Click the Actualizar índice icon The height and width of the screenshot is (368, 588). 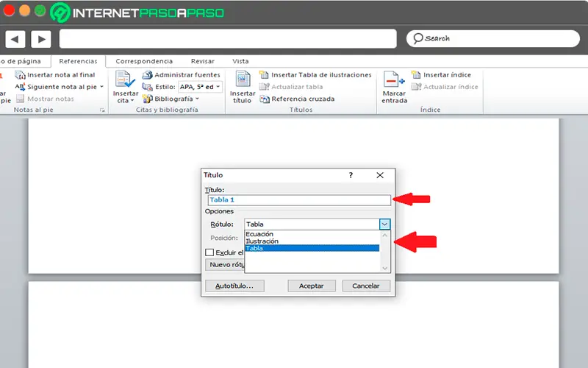[x=416, y=87]
